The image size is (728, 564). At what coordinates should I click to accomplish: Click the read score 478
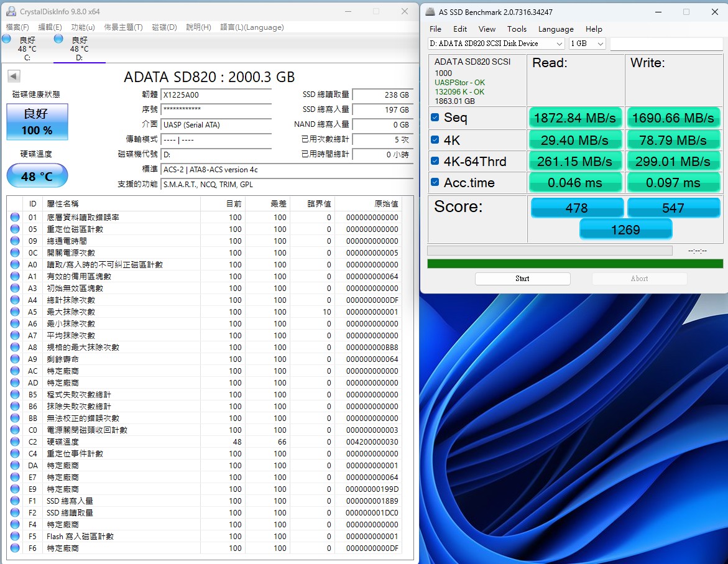pyautogui.click(x=577, y=208)
